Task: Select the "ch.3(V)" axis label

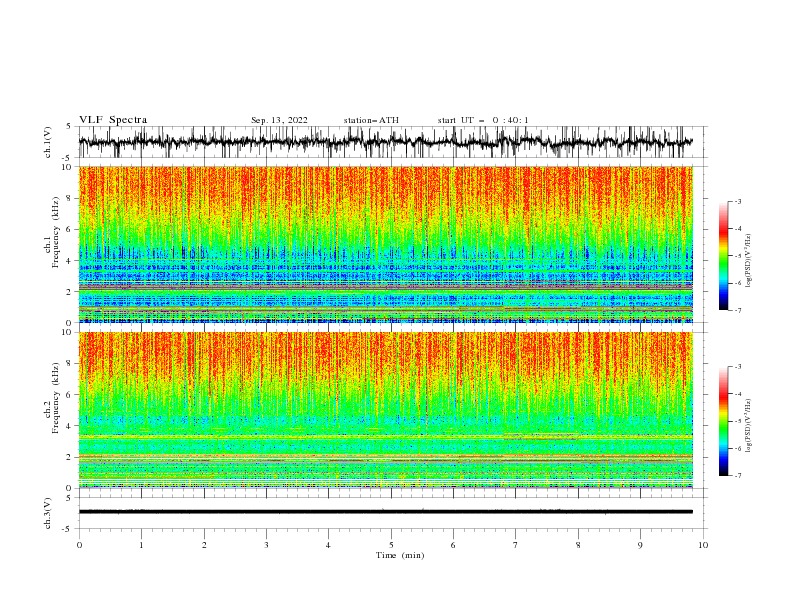Action: [48, 513]
